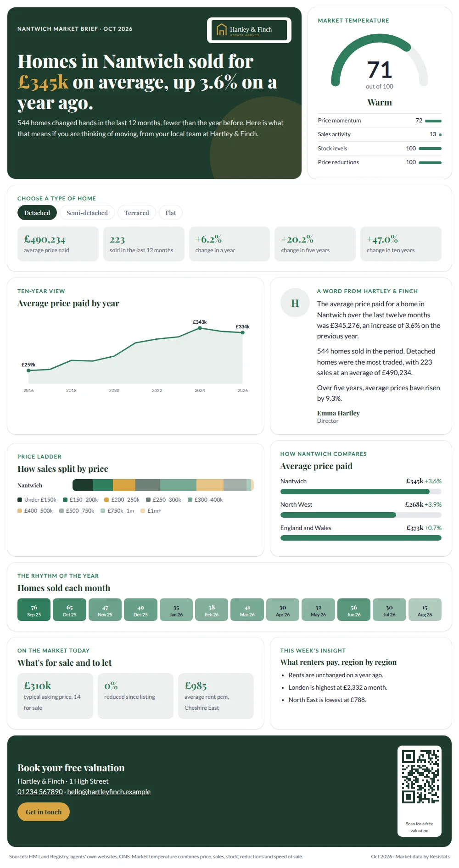This screenshot has height=868, width=459.
Task: Click the £343k peak point on the chart
Action: pyautogui.click(x=200, y=328)
